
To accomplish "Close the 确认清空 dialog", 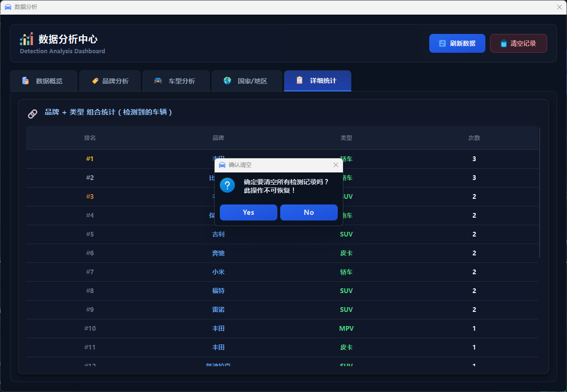I will (x=336, y=165).
